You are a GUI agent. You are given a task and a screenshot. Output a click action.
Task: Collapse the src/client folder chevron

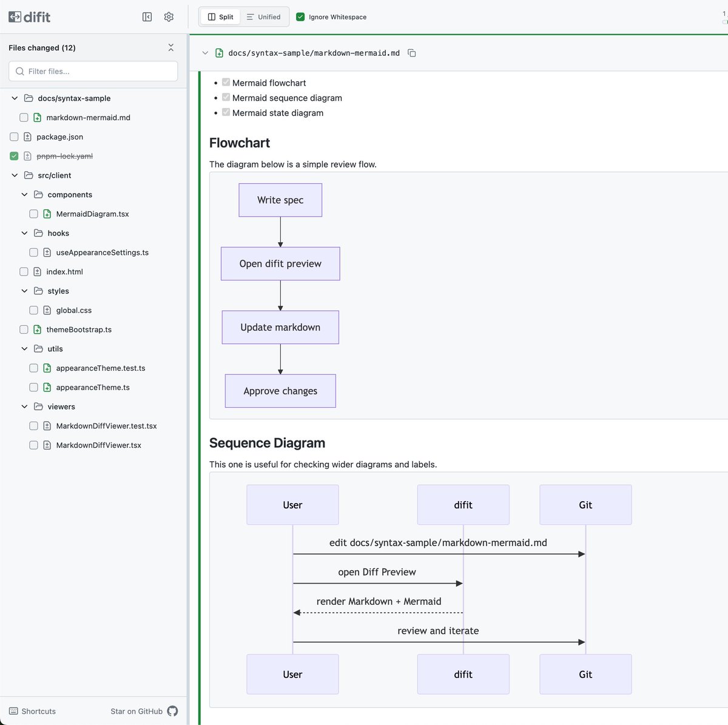click(x=15, y=175)
